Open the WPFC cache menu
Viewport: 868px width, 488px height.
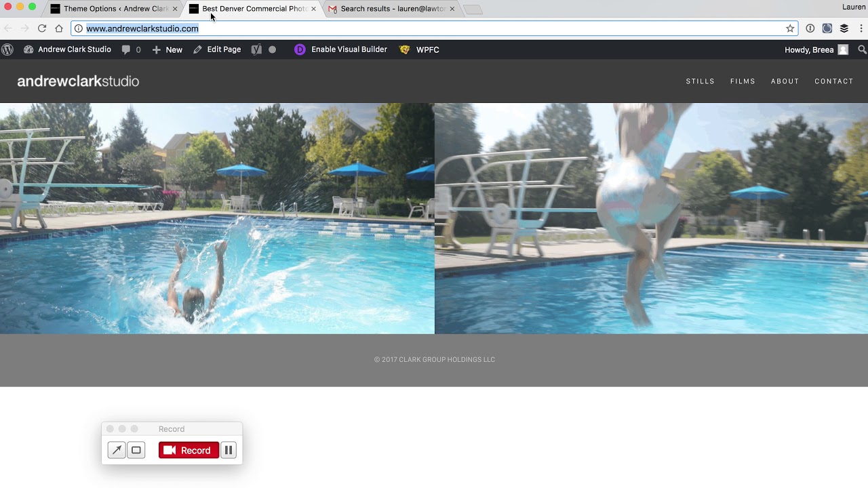coord(420,49)
